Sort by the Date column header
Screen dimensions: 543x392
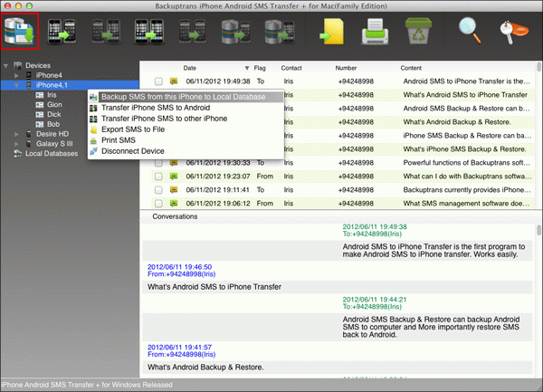[x=190, y=68]
